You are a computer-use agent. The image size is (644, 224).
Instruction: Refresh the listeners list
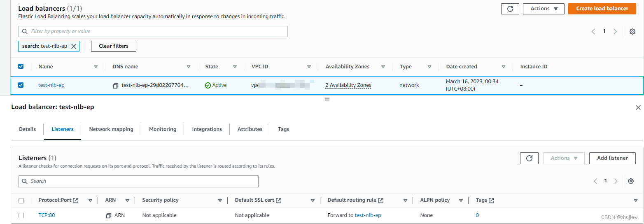530,158
